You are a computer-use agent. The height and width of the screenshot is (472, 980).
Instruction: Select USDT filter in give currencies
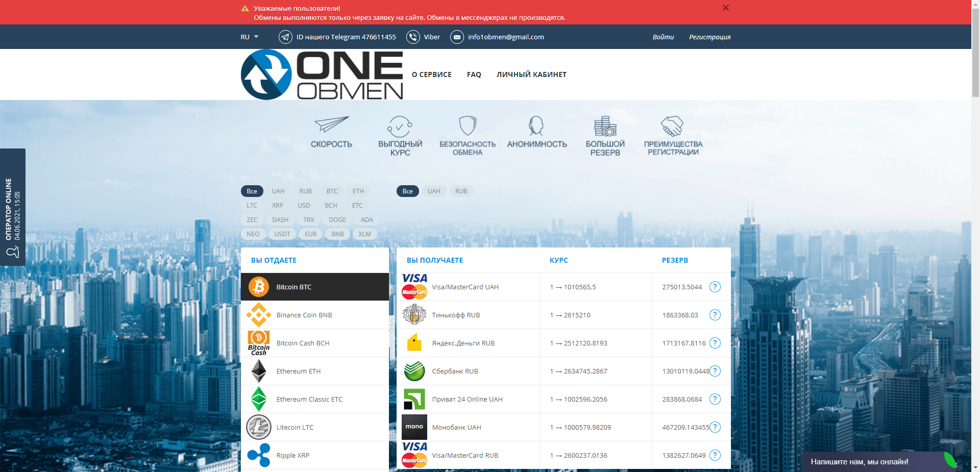tap(282, 234)
